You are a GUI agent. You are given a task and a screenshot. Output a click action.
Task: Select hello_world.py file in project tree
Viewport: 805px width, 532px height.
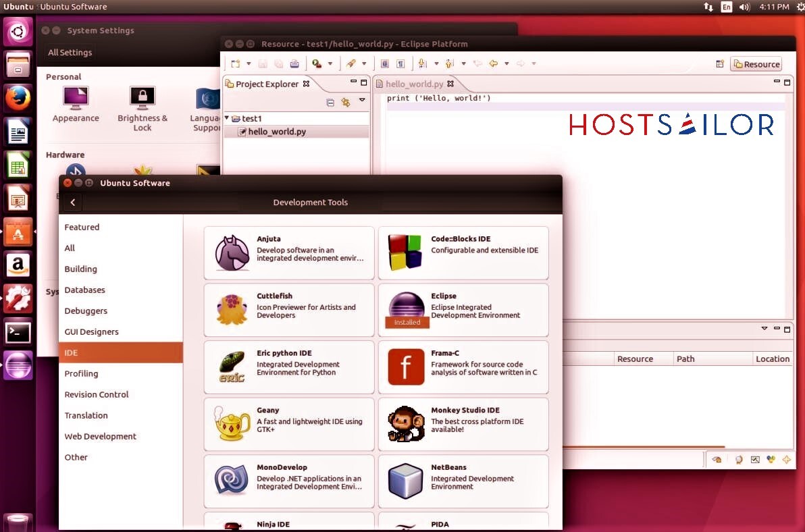tap(277, 132)
